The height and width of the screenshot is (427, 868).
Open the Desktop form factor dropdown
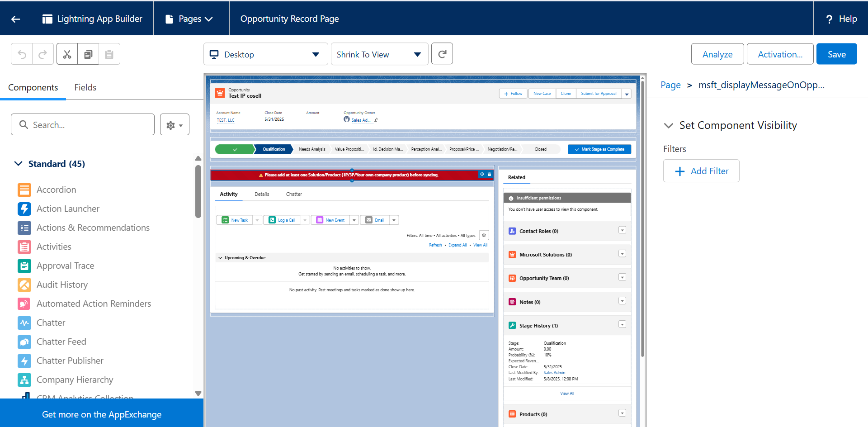click(x=265, y=54)
